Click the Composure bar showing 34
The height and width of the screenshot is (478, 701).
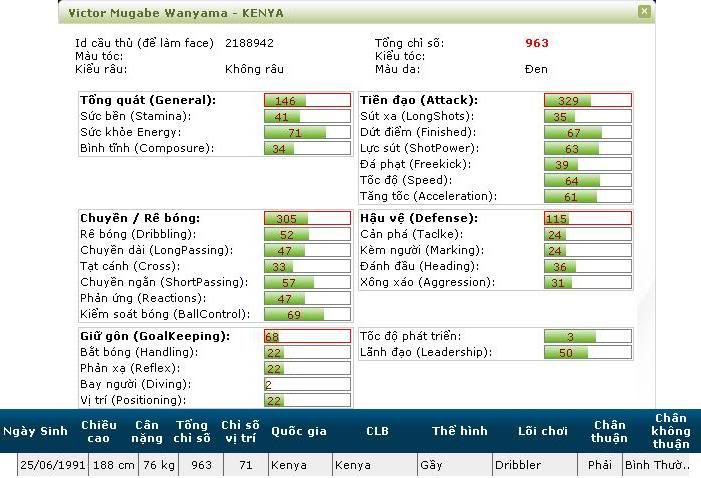(307, 148)
